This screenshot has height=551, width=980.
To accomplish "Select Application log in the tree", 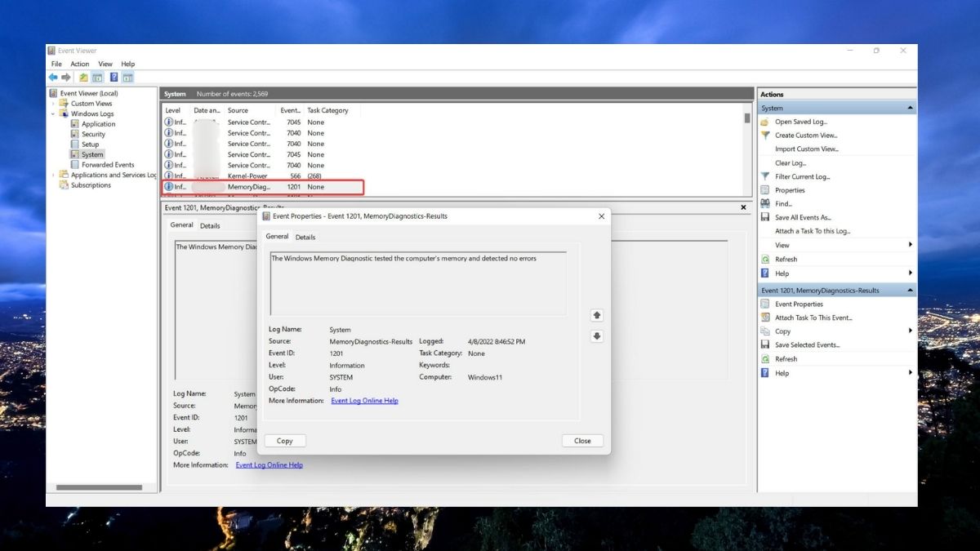I will click(x=98, y=124).
